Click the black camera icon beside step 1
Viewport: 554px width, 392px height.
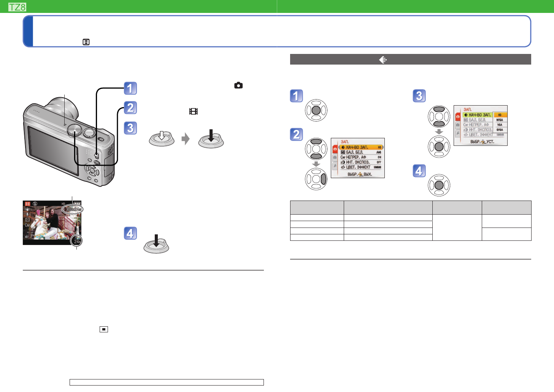tap(238, 85)
